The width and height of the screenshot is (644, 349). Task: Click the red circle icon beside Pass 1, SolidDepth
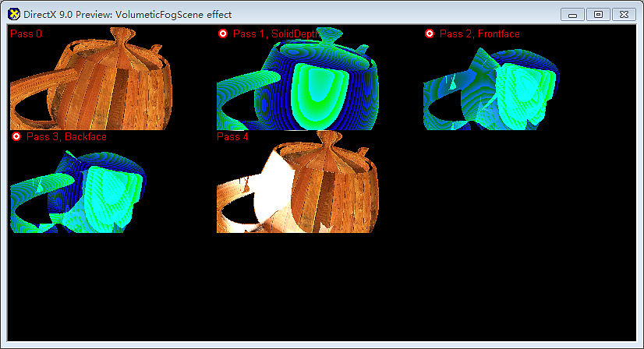pyautogui.click(x=223, y=33)
